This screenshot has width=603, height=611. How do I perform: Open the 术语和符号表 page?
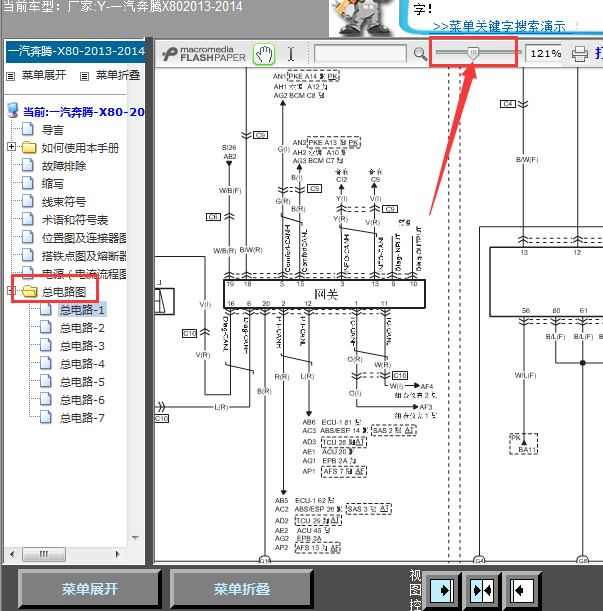[x=75, y=220]
